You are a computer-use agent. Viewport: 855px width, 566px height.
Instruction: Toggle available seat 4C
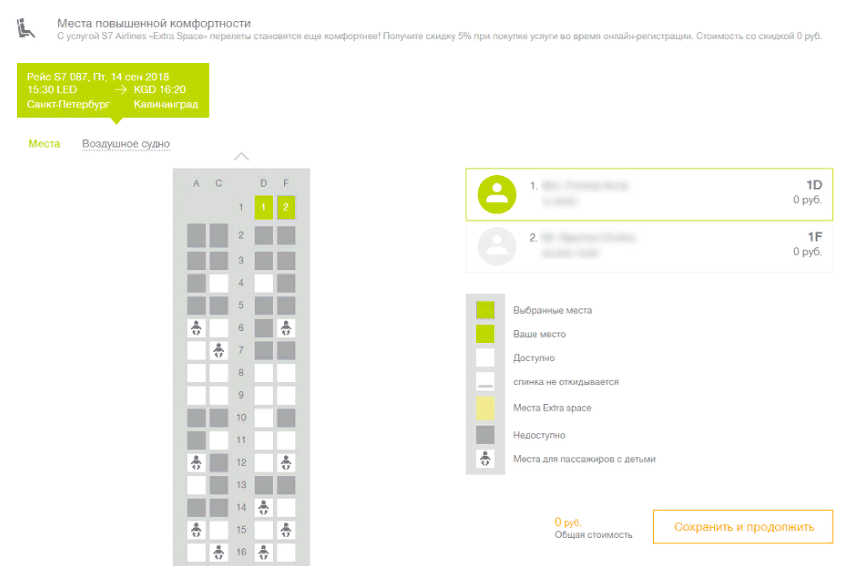click(x=219, y=283)
